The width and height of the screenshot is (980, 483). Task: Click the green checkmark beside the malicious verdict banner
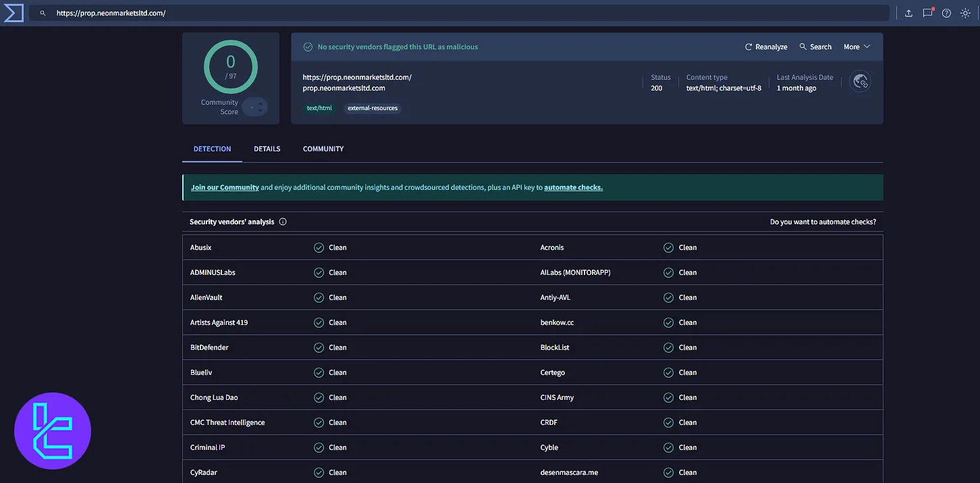308,47
